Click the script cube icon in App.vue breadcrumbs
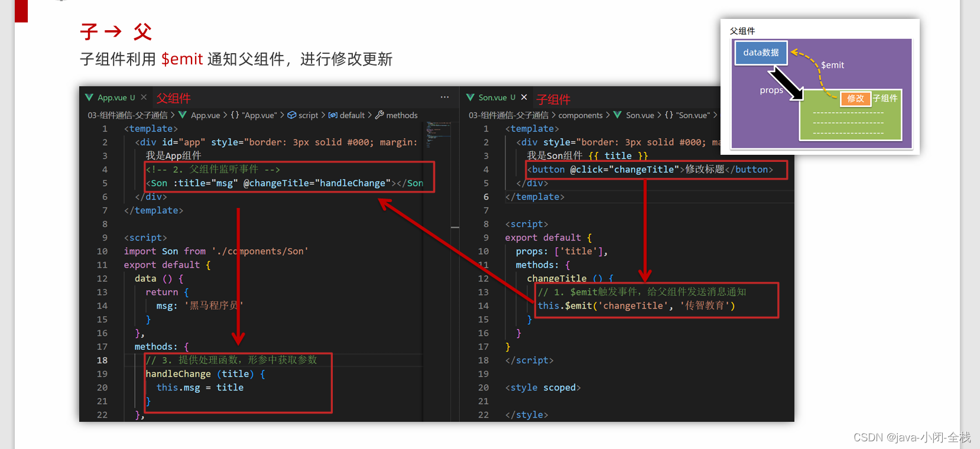The width and height of the screenshot is (980, 449). (x=292, y=115)
